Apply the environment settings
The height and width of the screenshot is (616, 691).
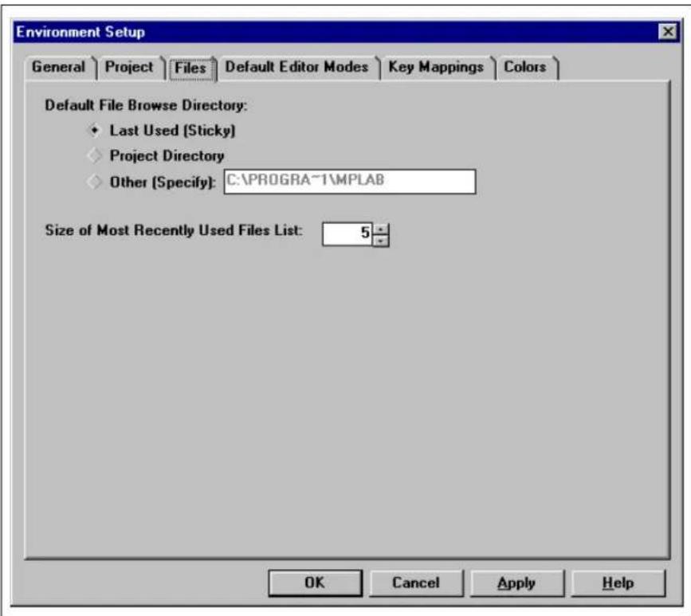click(x=517, y=583)
